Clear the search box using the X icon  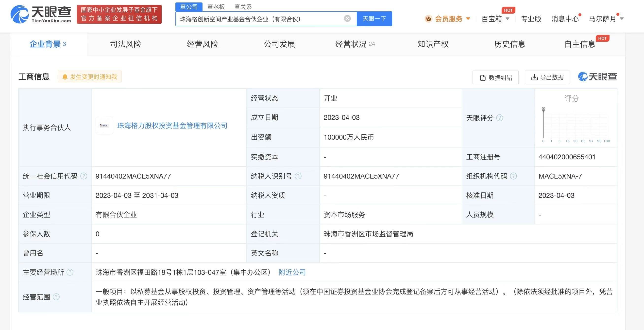(x=347, y=18)
